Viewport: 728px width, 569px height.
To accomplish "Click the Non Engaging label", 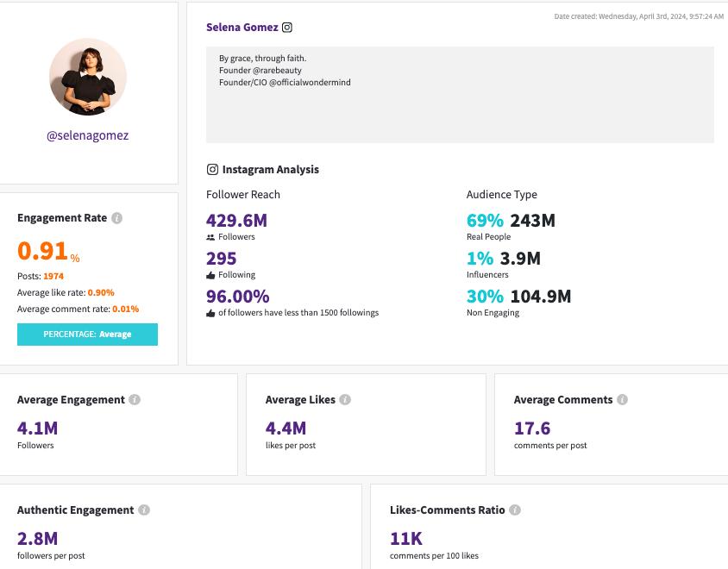I will point(493,313).
